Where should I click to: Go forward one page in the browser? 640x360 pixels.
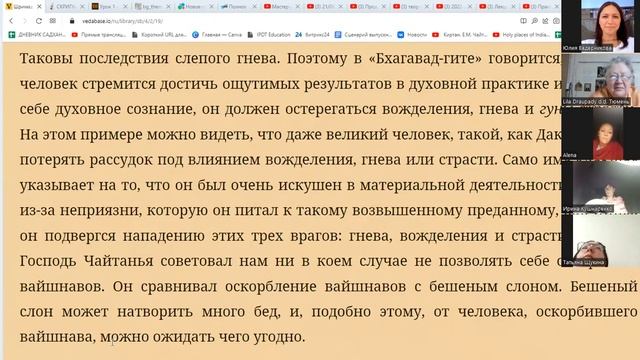tap(24, 21)
